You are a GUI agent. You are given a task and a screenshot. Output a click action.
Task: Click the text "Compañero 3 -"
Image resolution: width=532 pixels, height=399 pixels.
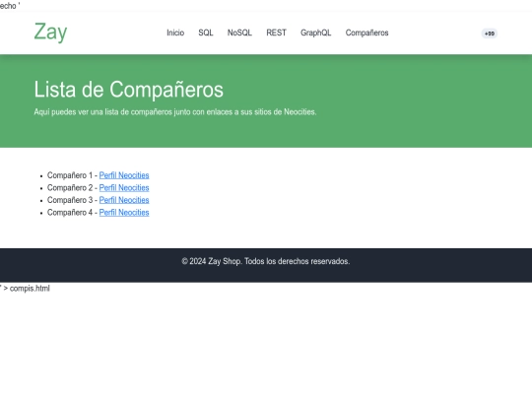point(72,200)
